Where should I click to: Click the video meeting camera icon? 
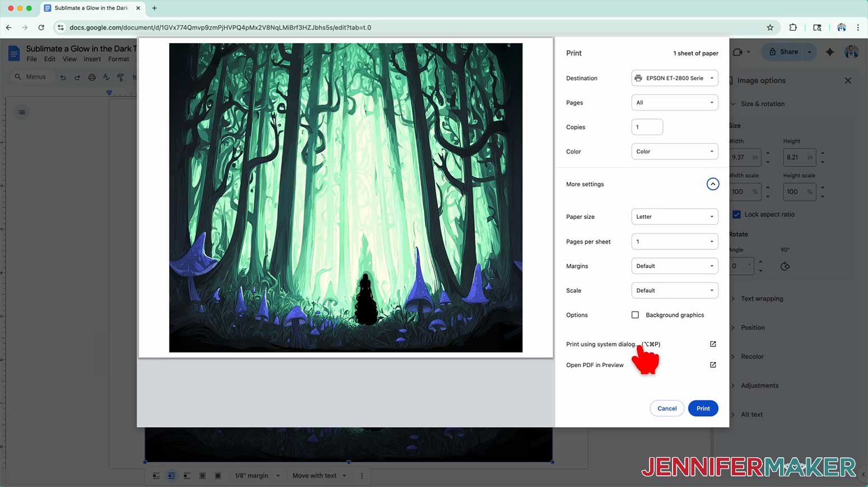tap(738, 52)
